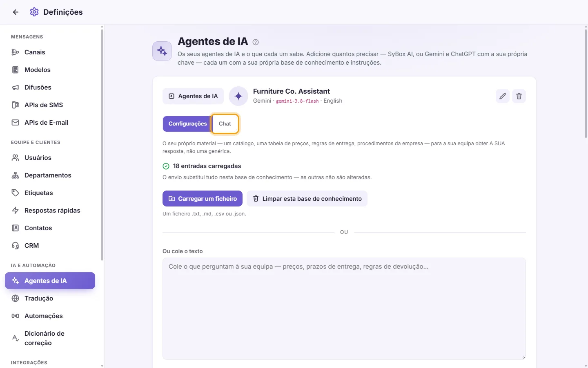Image resolution: width=588 pixels, height=368 pixels.
Task: Click the Usuários people icon
Action: pyautogui.click(x=16, y=158)
